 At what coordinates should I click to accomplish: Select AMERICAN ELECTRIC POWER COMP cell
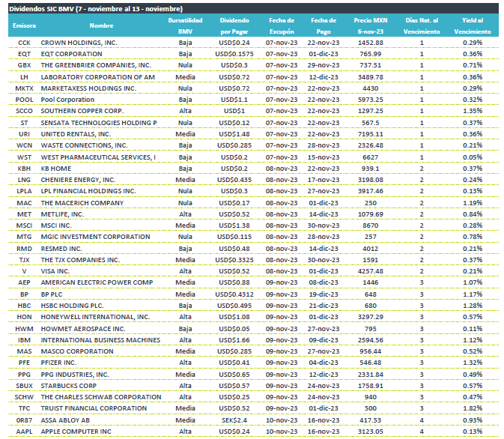pyautogui.click(x=97, y=282)
